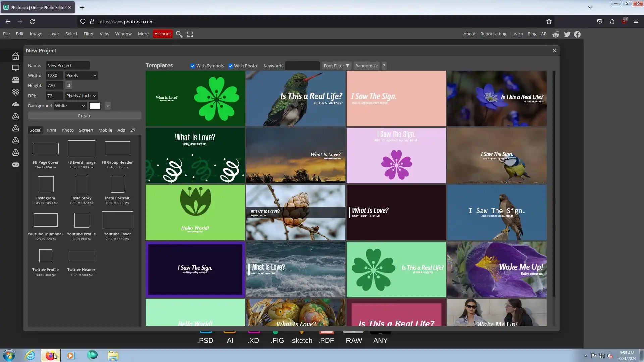
Task: Open the Pixels unit dropdown for width
Action: tap(82, 75)
